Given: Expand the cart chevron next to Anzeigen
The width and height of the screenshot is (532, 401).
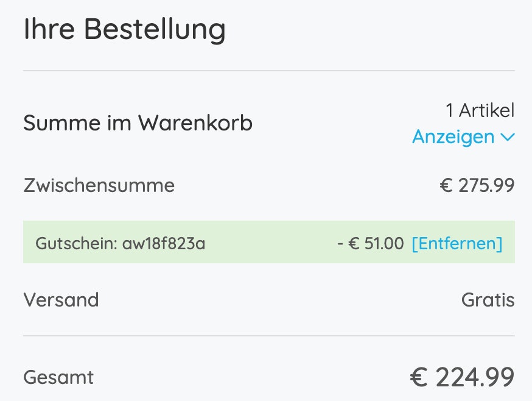Looking at the screenshot, I should click(x=508, y=137).
